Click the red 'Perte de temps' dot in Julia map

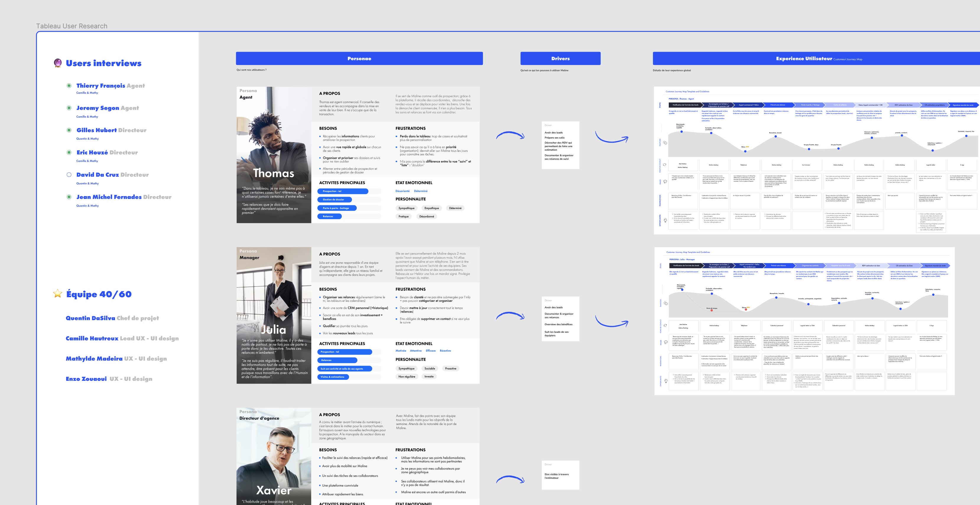click(x=712, y=310)
